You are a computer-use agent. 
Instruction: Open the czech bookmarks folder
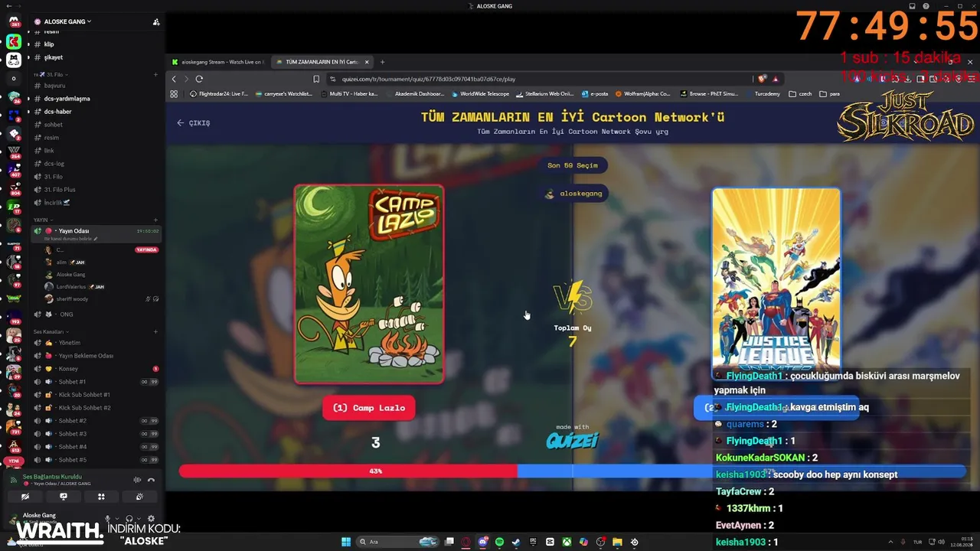(x=800, y=94)
